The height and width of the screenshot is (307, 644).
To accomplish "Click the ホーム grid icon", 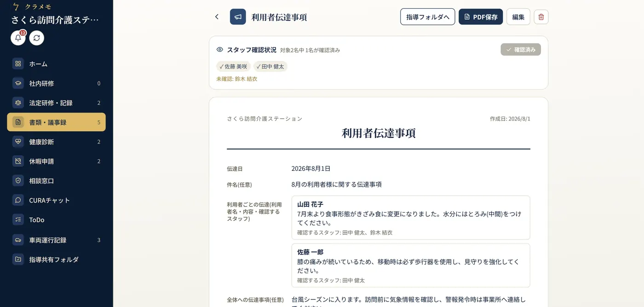I will (18, 64).
